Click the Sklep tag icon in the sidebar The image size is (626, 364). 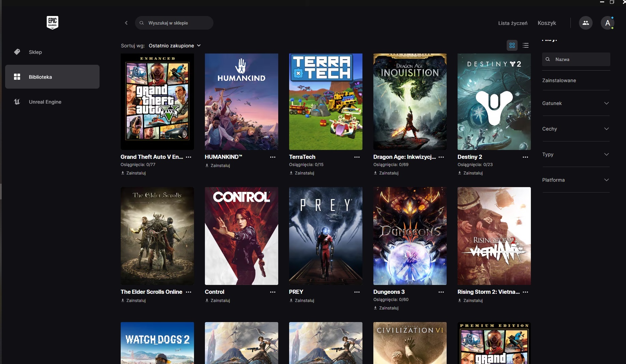point(17,52)
